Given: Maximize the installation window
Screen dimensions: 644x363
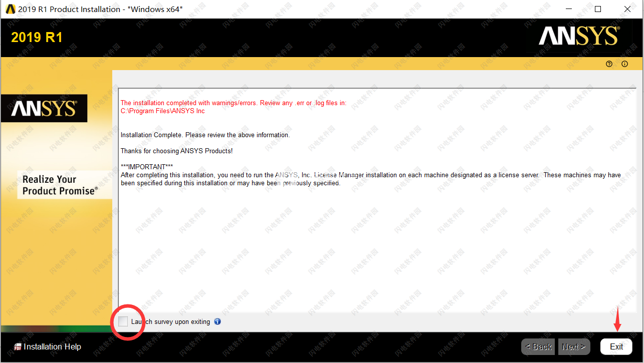Looking at the screenshot, I should click(598, 9).
